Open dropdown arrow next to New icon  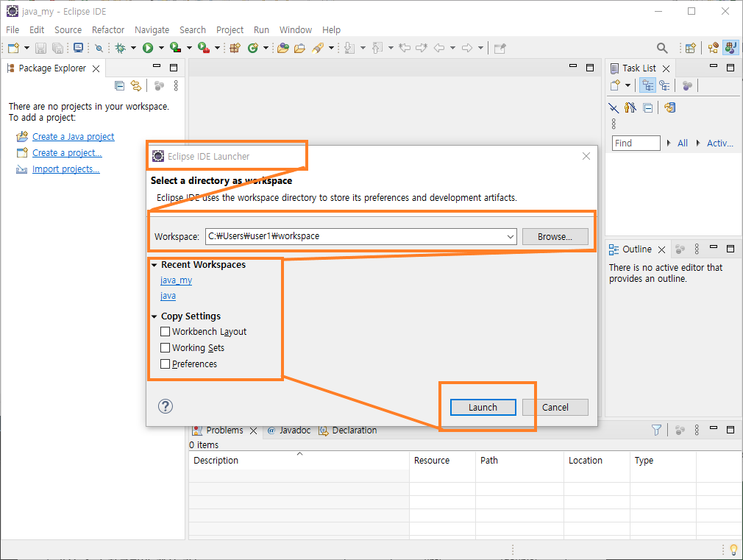pos(26,48)
